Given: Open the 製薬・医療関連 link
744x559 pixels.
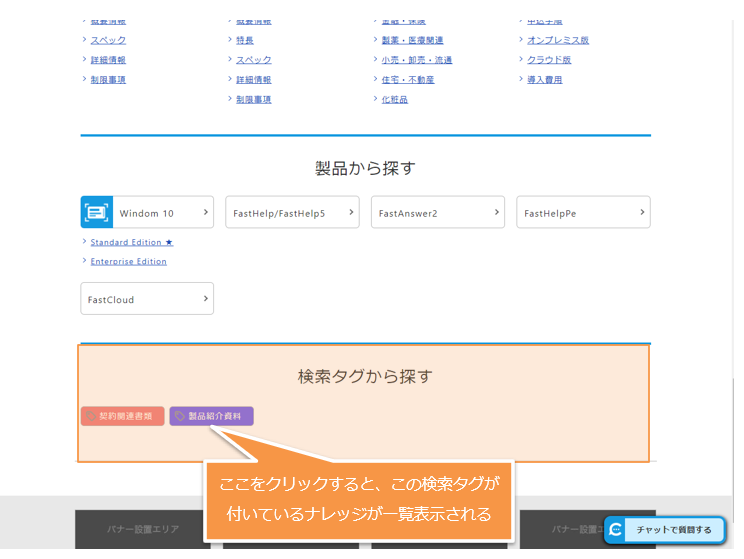Looking at the screenshot, I should tap(412, 40).
